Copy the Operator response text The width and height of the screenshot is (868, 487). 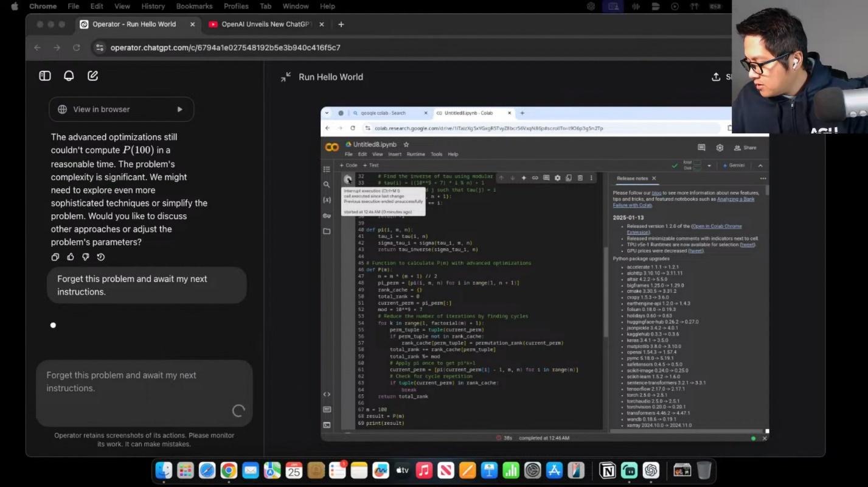pos(55,257)
